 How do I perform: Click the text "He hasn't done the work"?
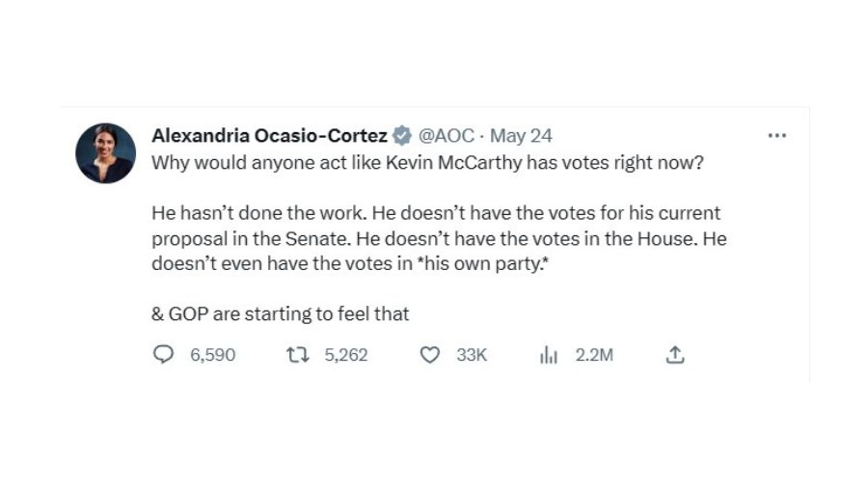(259, 213)
